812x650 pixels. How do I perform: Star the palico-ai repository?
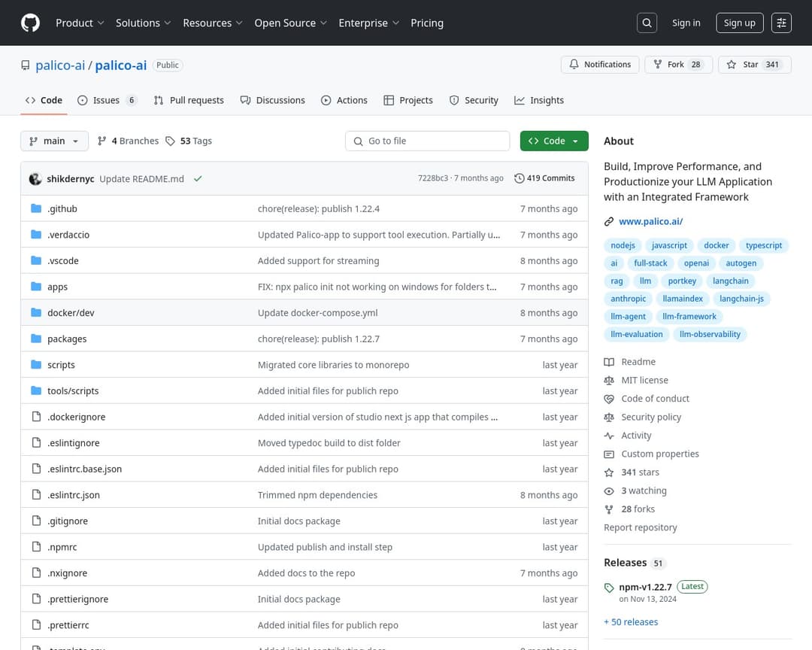[x=755, y=65]
